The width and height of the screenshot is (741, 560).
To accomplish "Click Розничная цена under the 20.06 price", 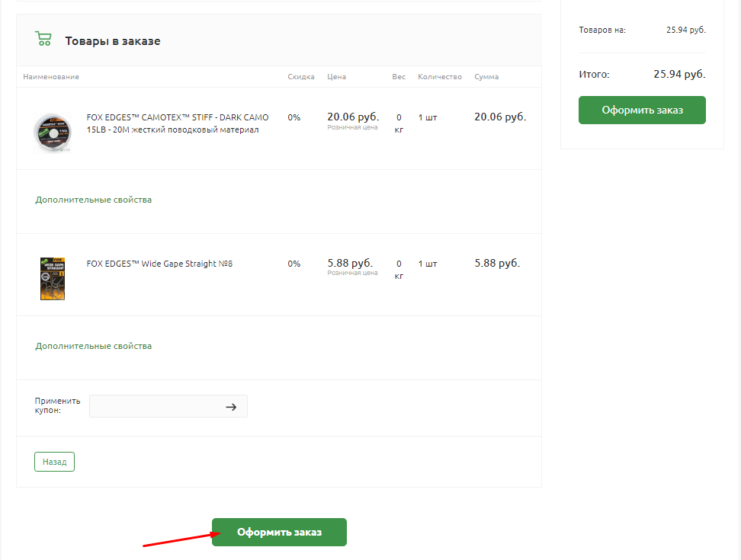I will 352,127.
